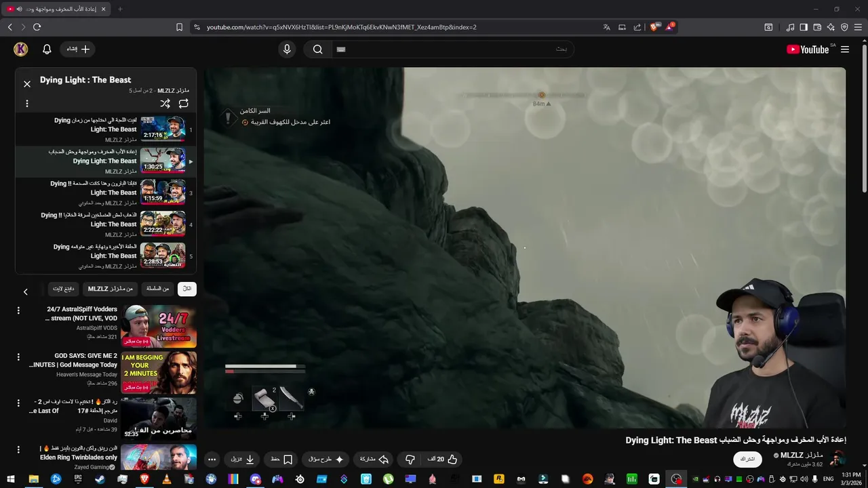Click the YouTube search box
Screen dimensions: 868x488
pos(452,49)
